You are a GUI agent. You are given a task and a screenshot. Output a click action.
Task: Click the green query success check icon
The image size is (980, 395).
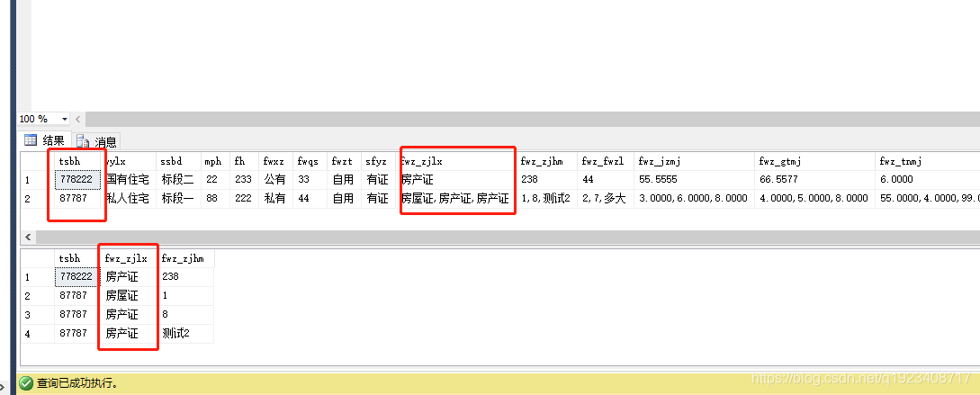(25, 382)
